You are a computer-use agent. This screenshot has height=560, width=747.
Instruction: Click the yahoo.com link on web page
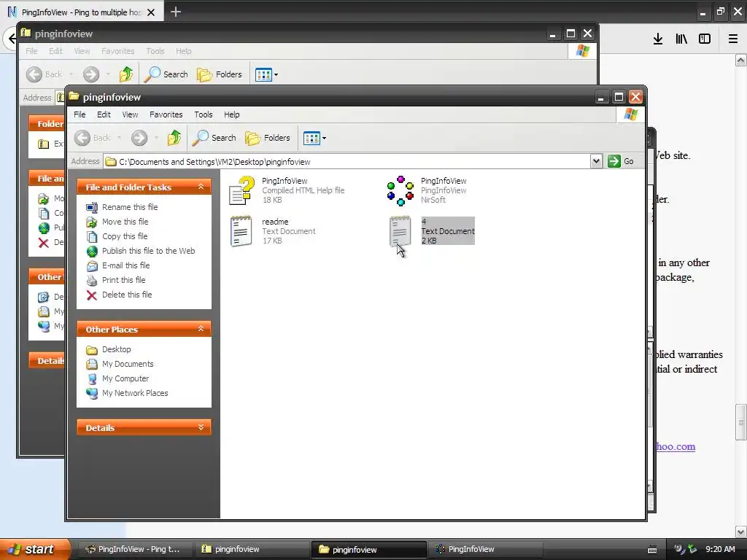click(675, 446)
